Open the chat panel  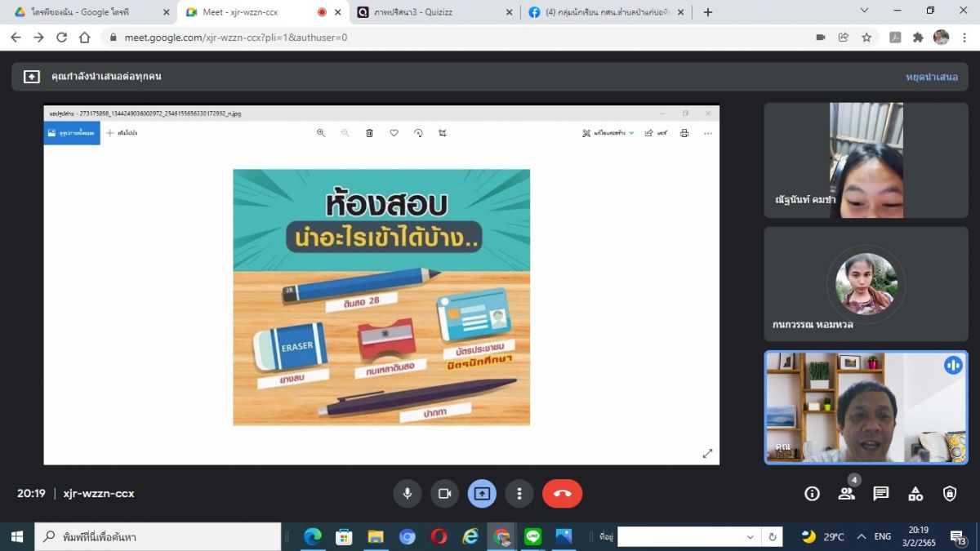(x=880, y=494)
